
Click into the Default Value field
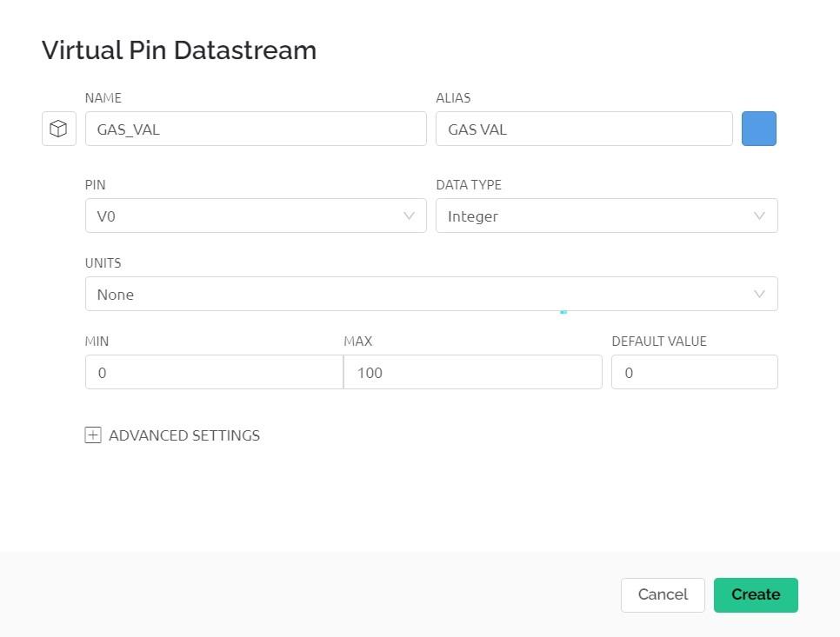coord(694,373)
